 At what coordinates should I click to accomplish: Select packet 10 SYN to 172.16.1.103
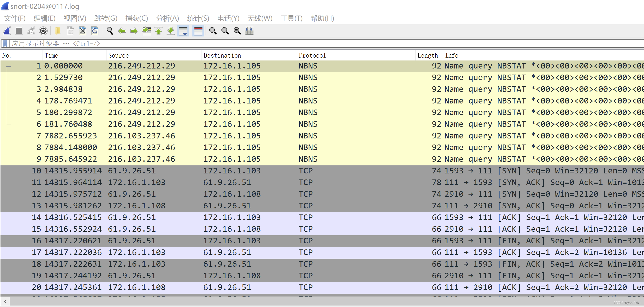322,171
